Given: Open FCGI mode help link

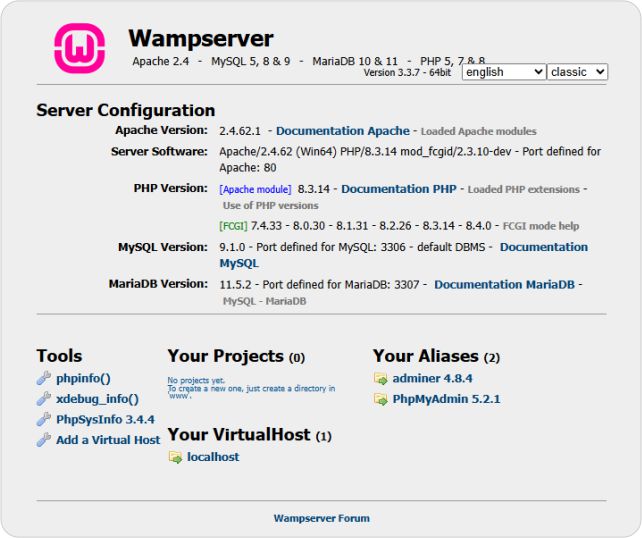Looking at the screenshot, I should (541, 226).
